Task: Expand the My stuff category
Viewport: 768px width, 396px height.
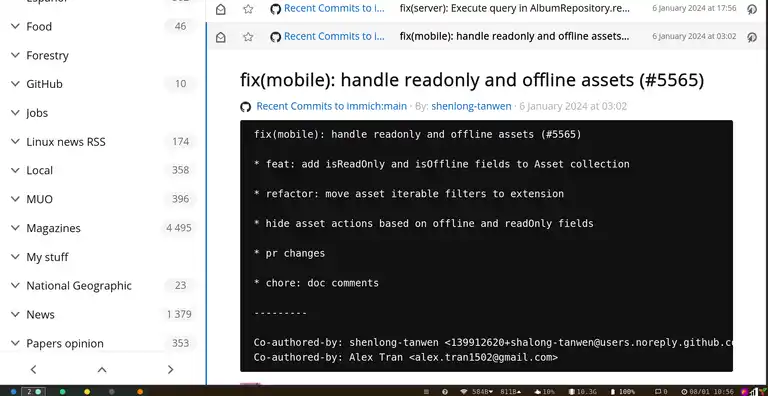Action: tap(15, 256)
